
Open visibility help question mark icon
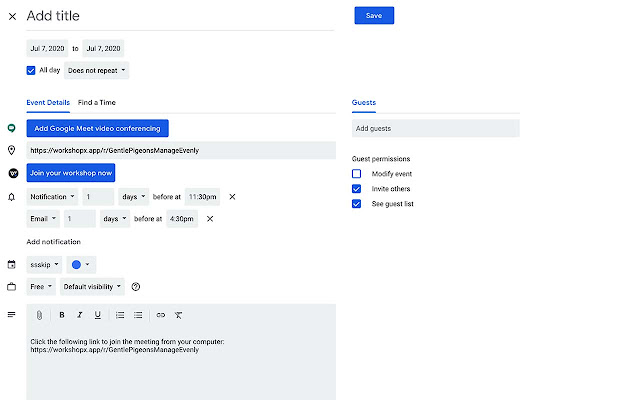tap(136, 287)
